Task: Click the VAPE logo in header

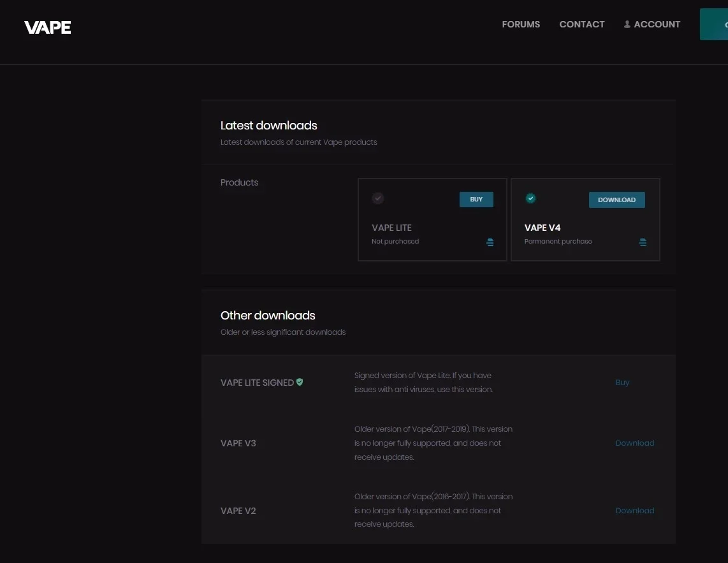Action: click(x=47, y=27)
